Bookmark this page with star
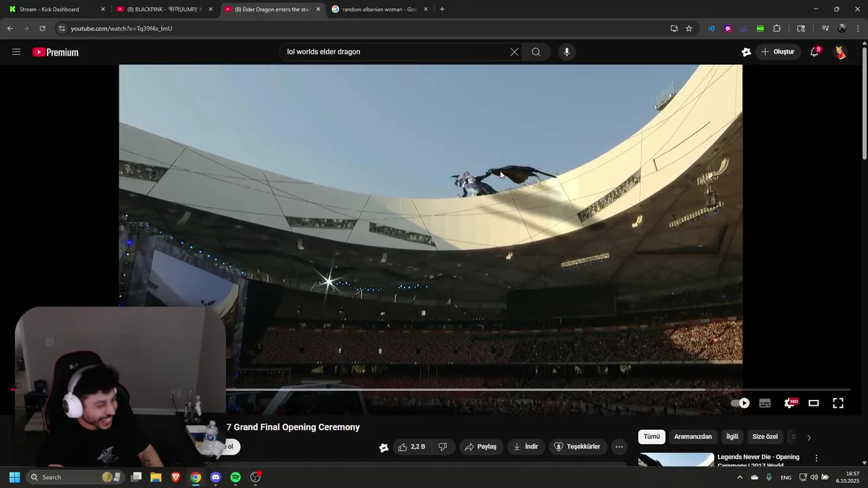The height and width of the screenshot is (488, 868). (x=689, y=28)
